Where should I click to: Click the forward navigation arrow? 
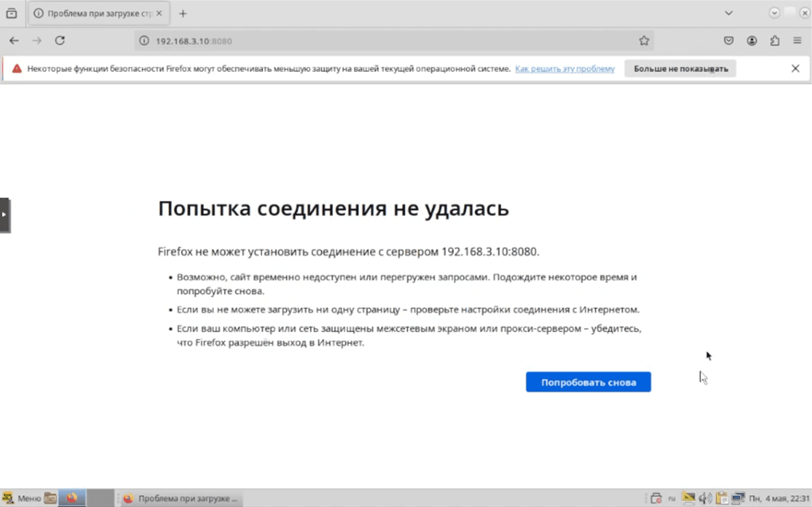(37, 41)
